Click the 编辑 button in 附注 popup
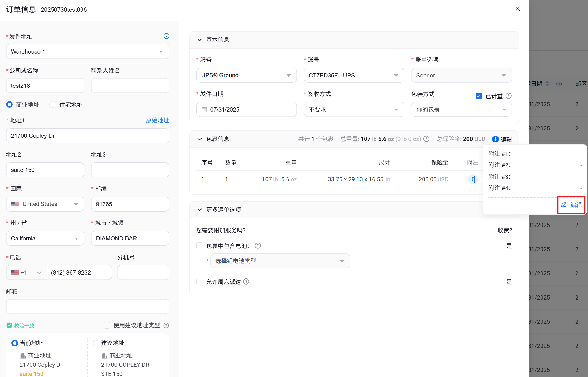Image resolution: width=588 pixels, height=377 pixels. click(x=571, y=205)
